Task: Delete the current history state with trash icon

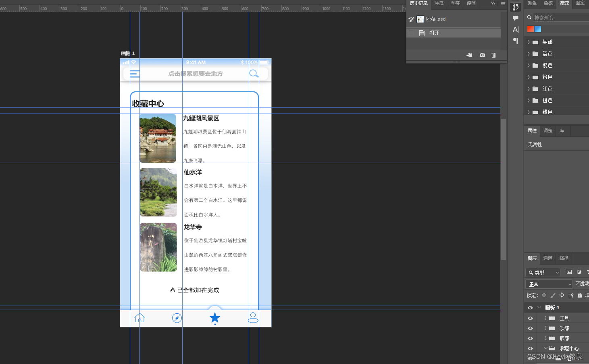Action: tap(494, 55)
